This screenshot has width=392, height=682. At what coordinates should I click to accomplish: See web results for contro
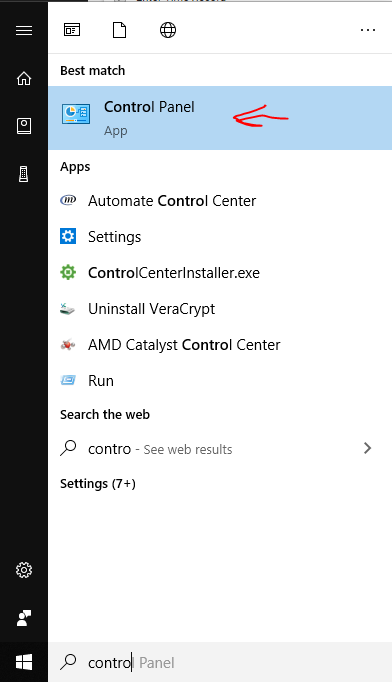coord(220,449)
